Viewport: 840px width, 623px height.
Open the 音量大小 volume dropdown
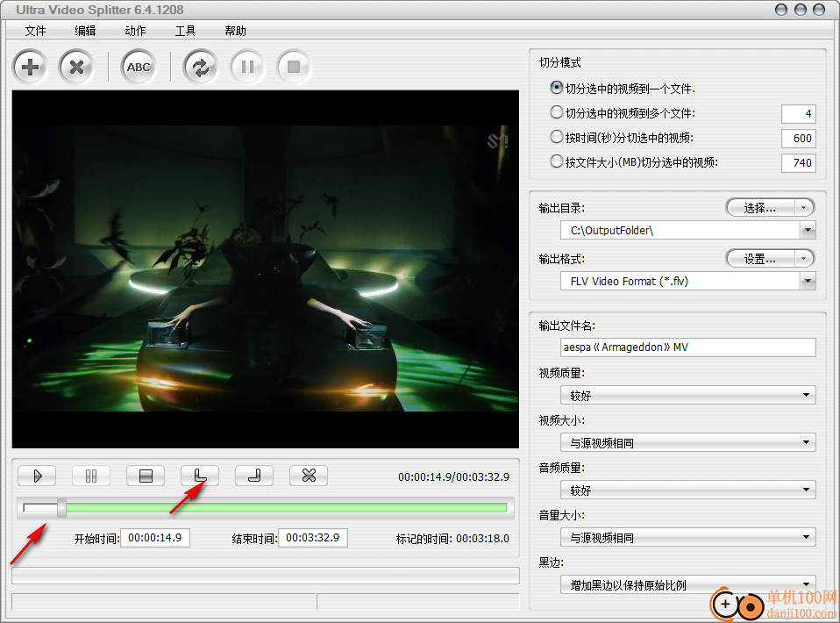(687, 537)
